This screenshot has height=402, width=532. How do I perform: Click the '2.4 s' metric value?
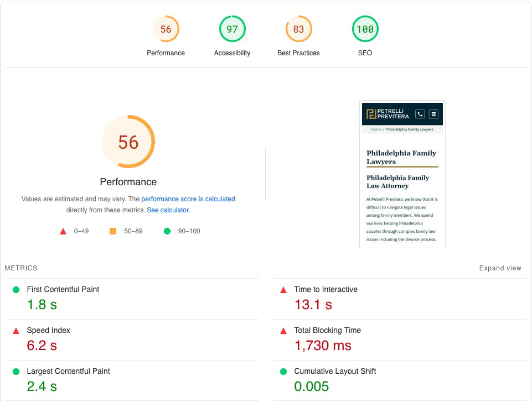42,387
